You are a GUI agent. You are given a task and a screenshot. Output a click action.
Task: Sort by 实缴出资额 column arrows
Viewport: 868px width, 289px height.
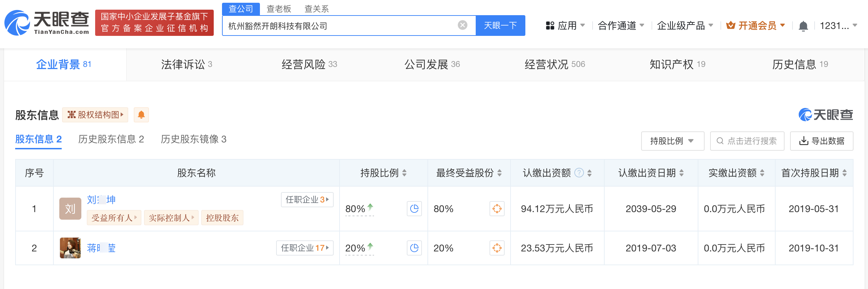[762, 173]
